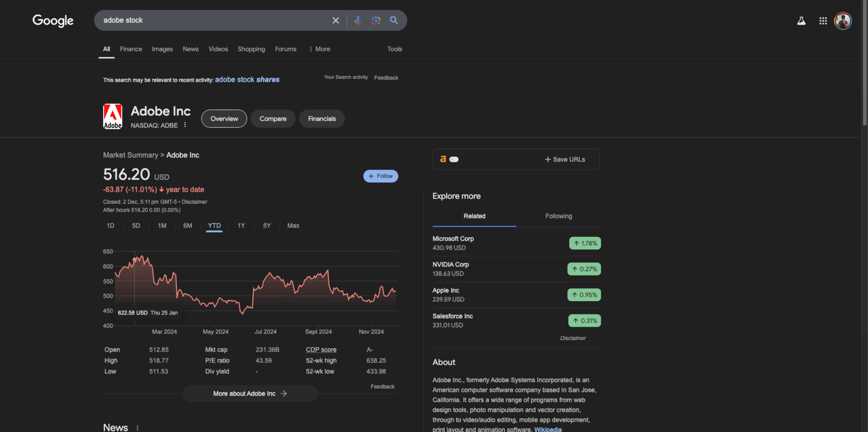
Task: Show 6M chart range
Action: [x=187, y=226]
